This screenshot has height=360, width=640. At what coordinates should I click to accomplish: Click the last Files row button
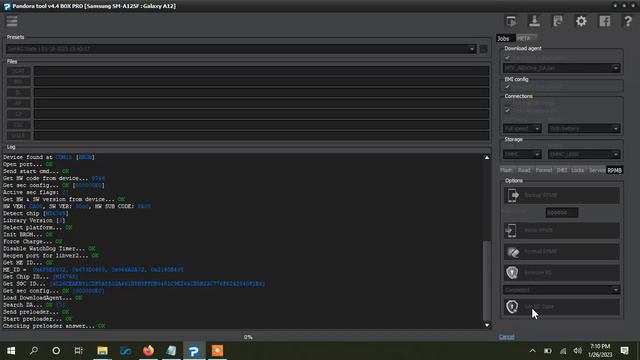pos(18,136)
